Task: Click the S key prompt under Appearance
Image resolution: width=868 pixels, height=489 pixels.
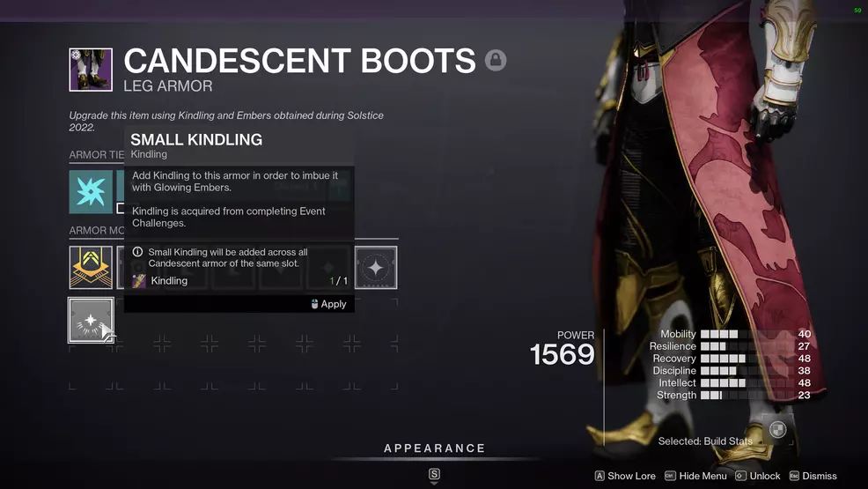Action: tap(434, 474)
